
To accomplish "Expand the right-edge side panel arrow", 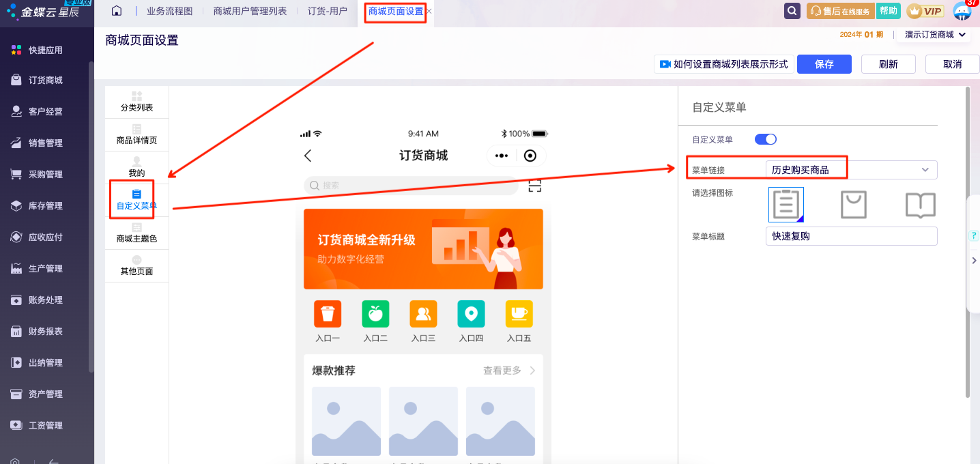I will (974, 261).
